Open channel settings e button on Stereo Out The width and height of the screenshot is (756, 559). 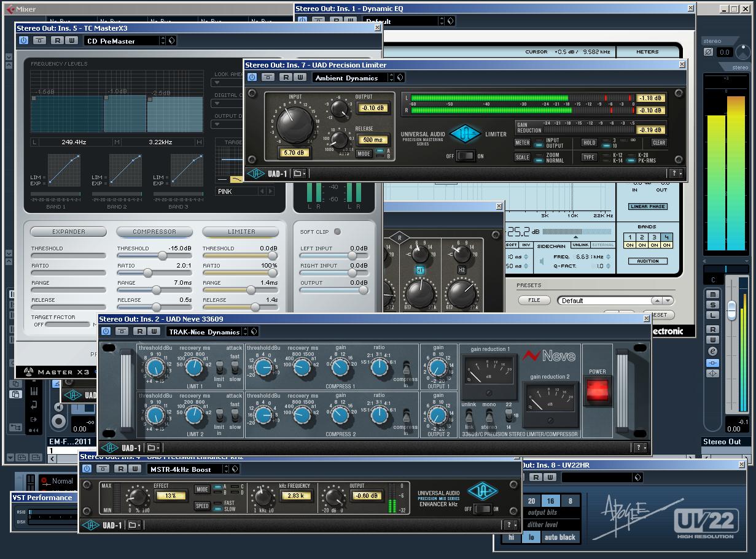(x=712, y=351)
